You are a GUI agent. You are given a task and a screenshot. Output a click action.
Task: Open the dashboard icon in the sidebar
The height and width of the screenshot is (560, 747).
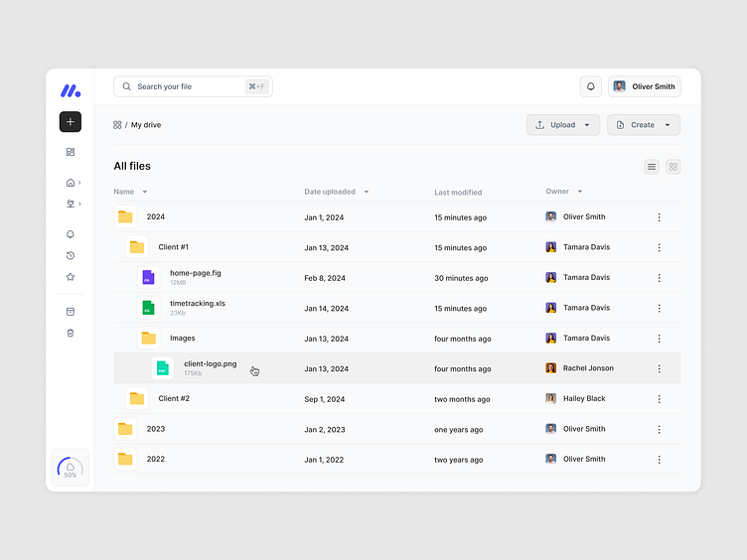(70, 152)
